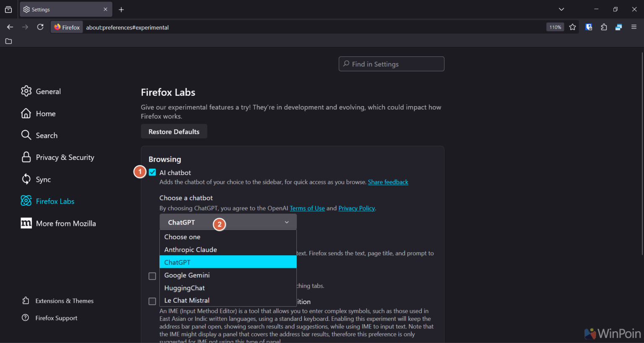This screenshot has height=343, width=644.
Task: Open the OpenAI Privacy Policy link
Action: point(356,208)
